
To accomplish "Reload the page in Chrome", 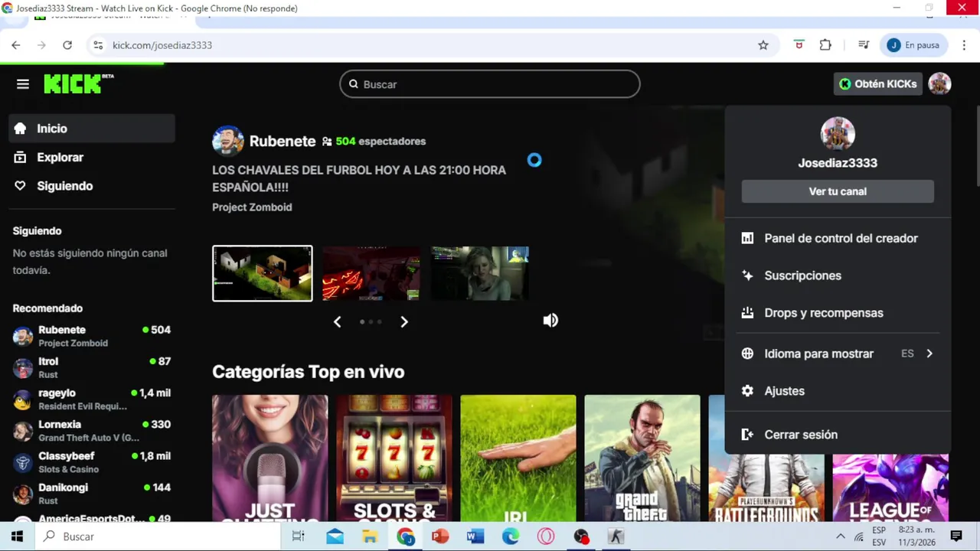I will pos(67,45).
